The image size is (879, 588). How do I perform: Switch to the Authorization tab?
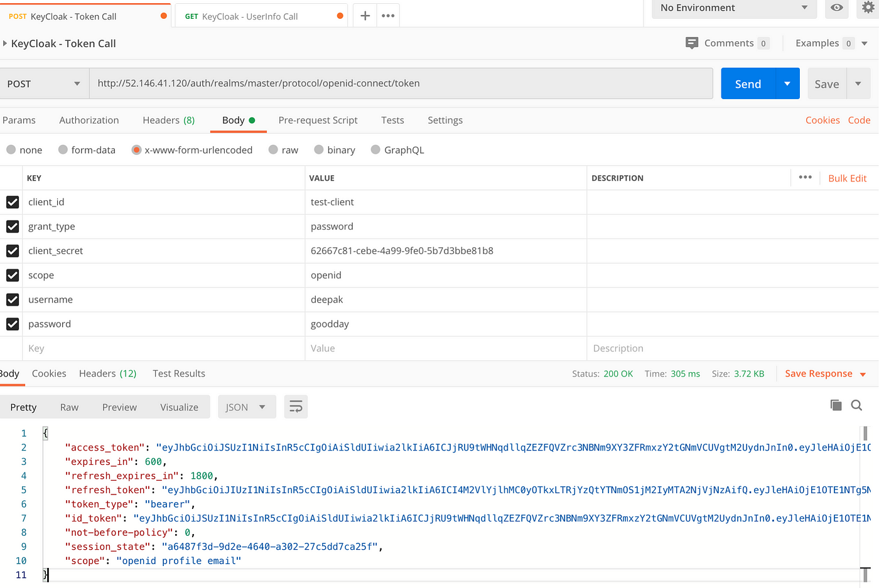[89, 120]
